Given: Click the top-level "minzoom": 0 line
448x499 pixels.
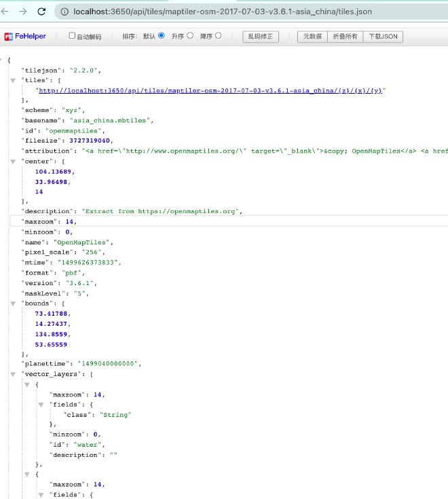Looking at the screenshot, I should tap(47, 232).
